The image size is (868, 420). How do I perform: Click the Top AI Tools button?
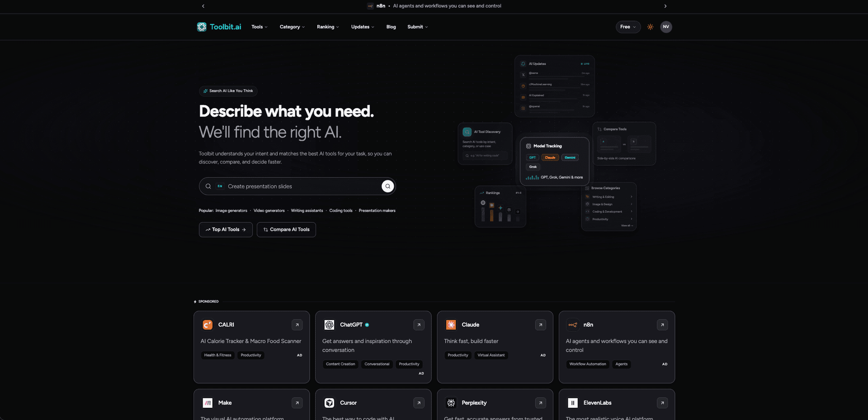(x=226, y=229)
